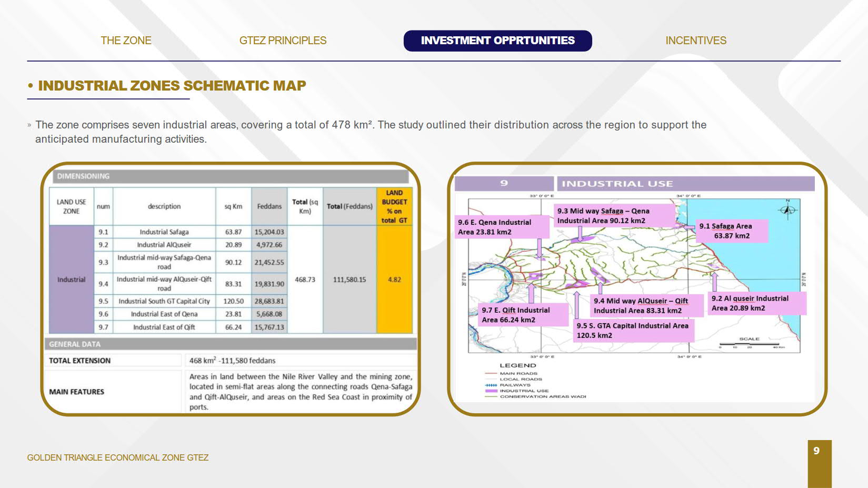
Task: Select the INVESTMENT OPPRTUNITIES tab
Action: pyautogui.click(x=497, y=41)
